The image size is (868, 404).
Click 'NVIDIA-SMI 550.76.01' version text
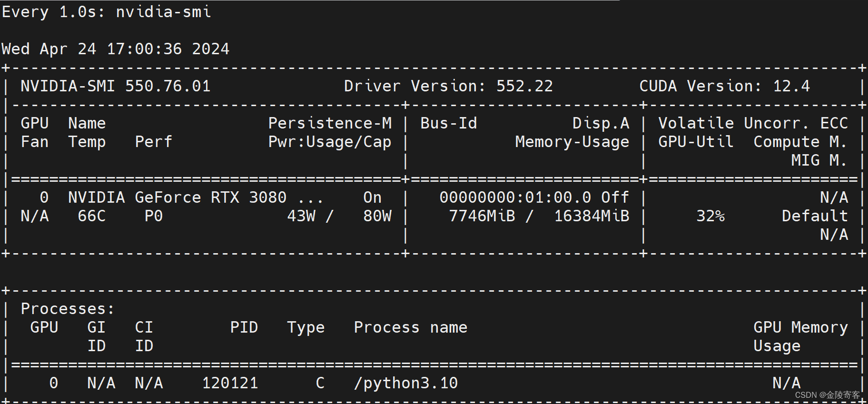click(116, 86)
